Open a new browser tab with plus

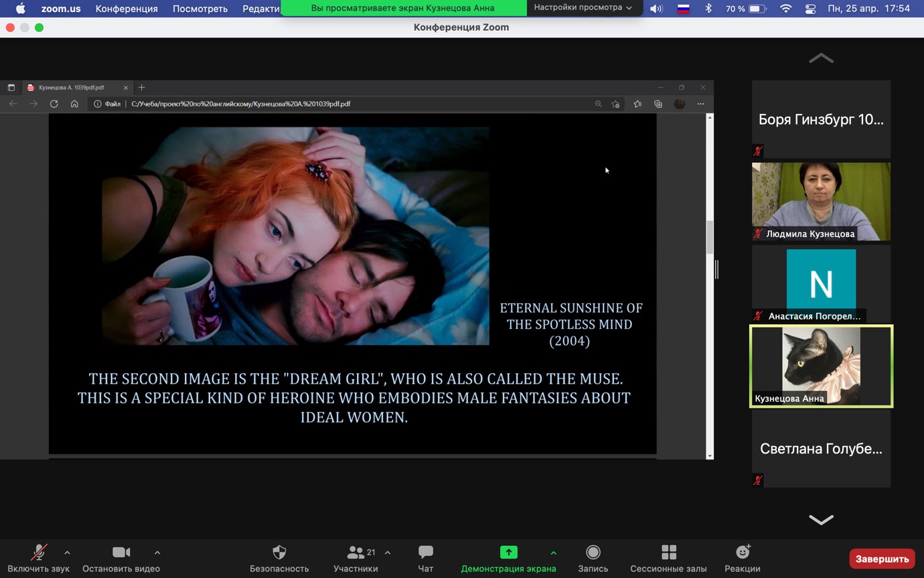(x=141, y=88)
